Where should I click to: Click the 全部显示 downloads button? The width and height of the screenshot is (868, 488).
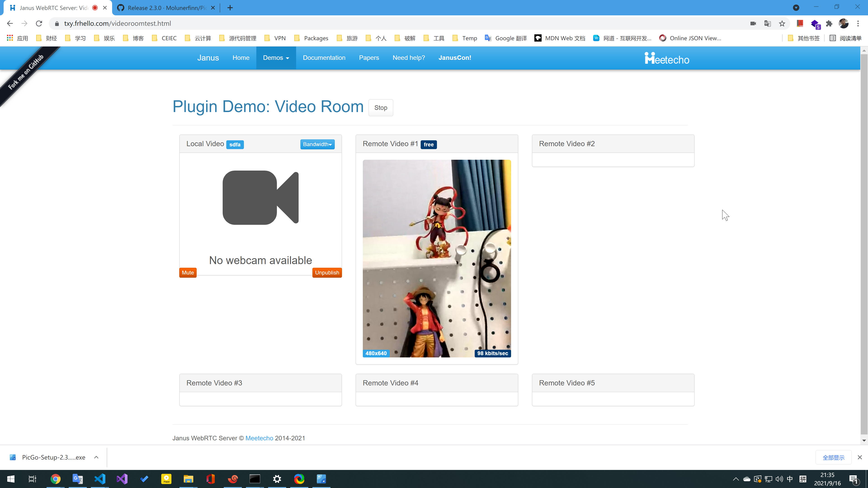click(x=833, y=457)
